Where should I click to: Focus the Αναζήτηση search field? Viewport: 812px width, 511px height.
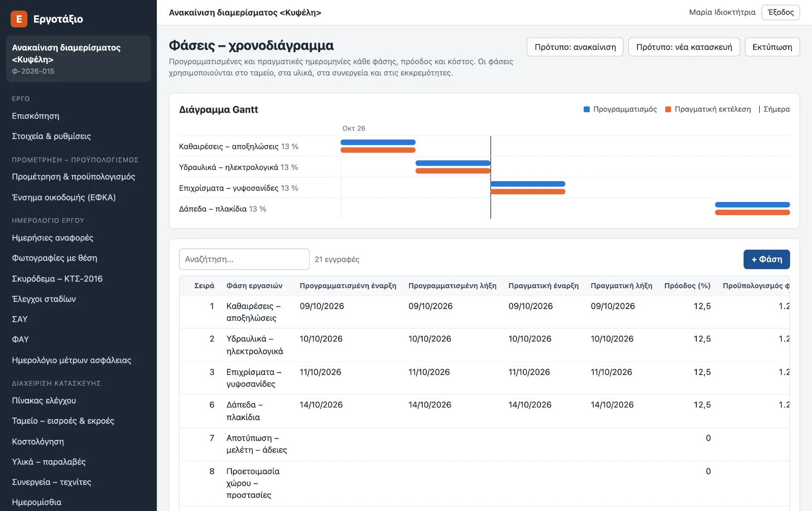tap(244, 259)
